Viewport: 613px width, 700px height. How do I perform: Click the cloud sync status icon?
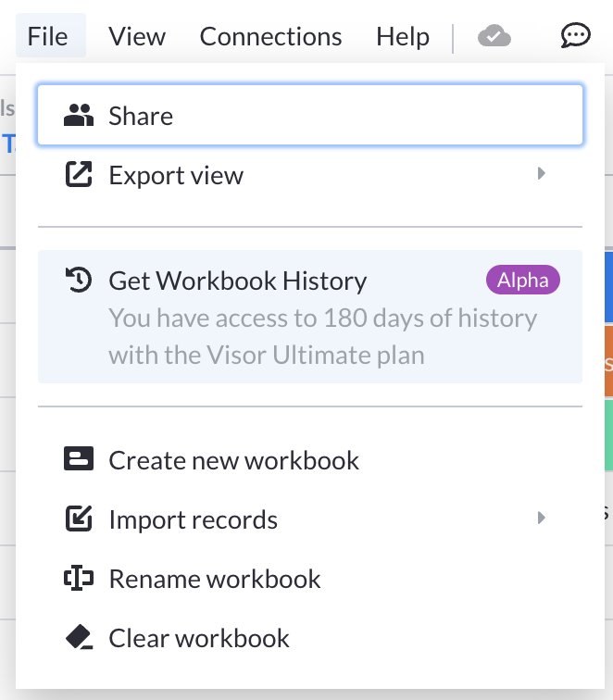[x=494, y=36]
